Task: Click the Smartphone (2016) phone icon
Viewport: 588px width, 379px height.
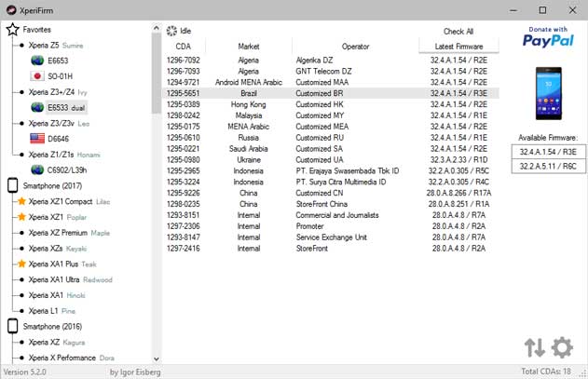Action: pyautogui.click(x=13, y=326)
